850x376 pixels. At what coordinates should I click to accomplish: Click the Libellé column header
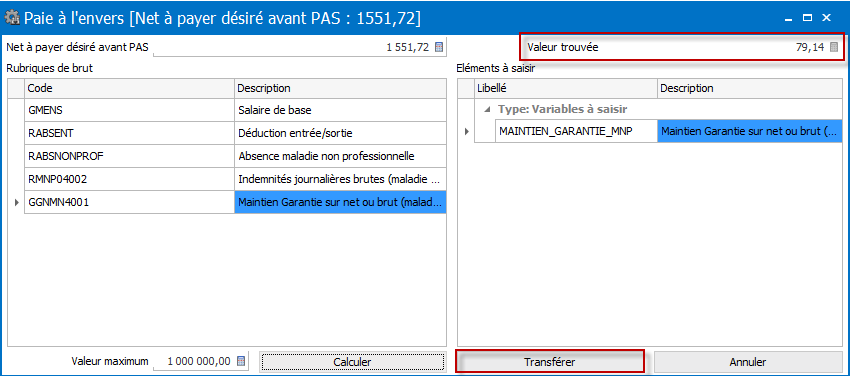point(565,88)
